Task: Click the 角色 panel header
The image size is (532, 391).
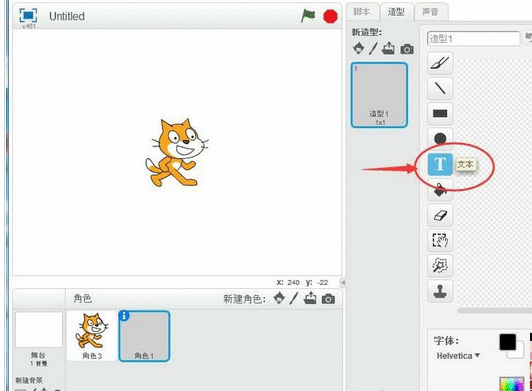Action: coord(82,298)
